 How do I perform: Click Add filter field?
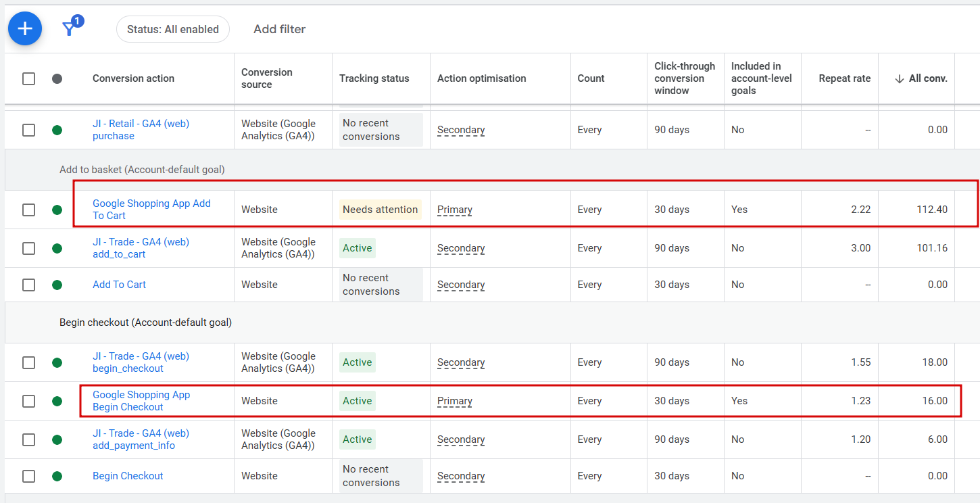click(x=279, y=29)
